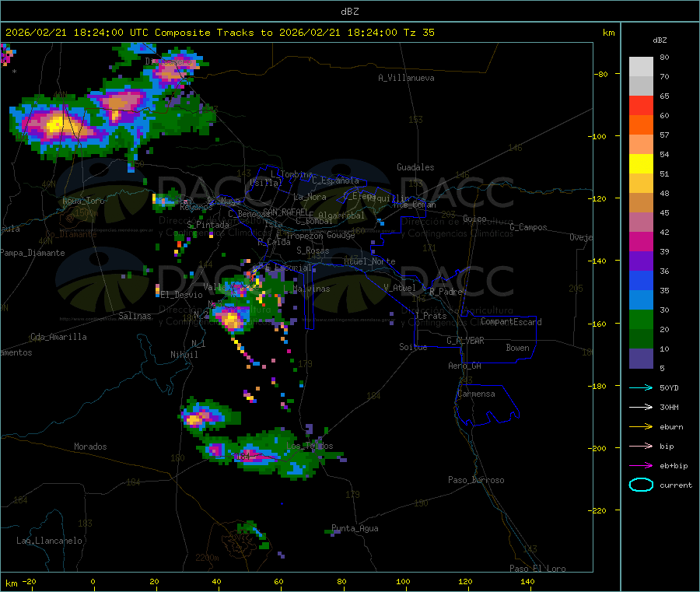Viewport: 700px width, 592px height.
Task: Click the magenta eb+bip arrow in legend
Action: [x=641, y=466]
